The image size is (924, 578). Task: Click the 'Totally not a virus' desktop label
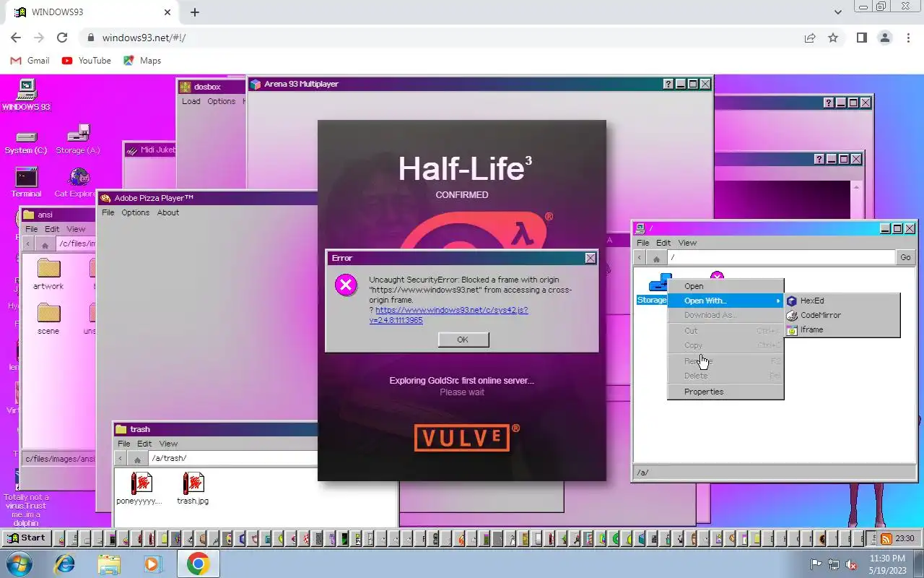[26, 510]
